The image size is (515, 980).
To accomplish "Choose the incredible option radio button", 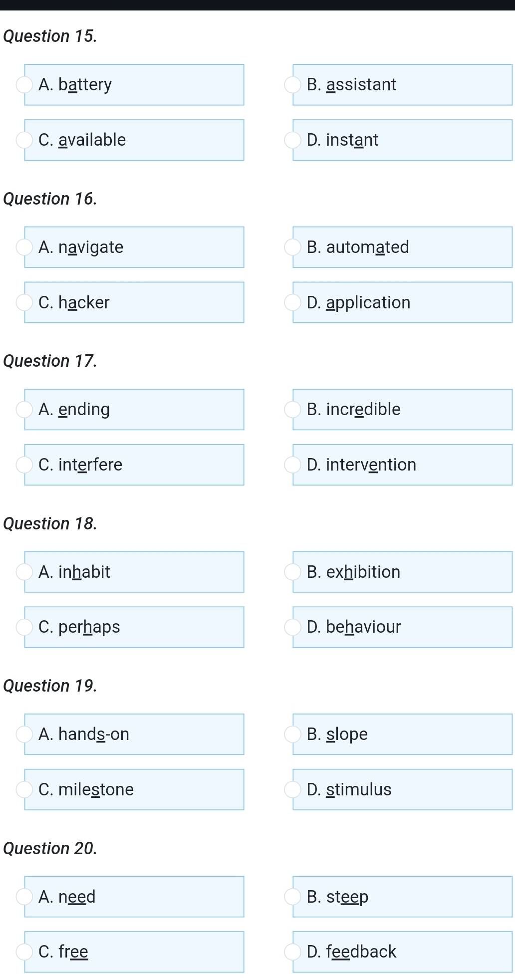I will pyautogui.click(x=292, y=410).
